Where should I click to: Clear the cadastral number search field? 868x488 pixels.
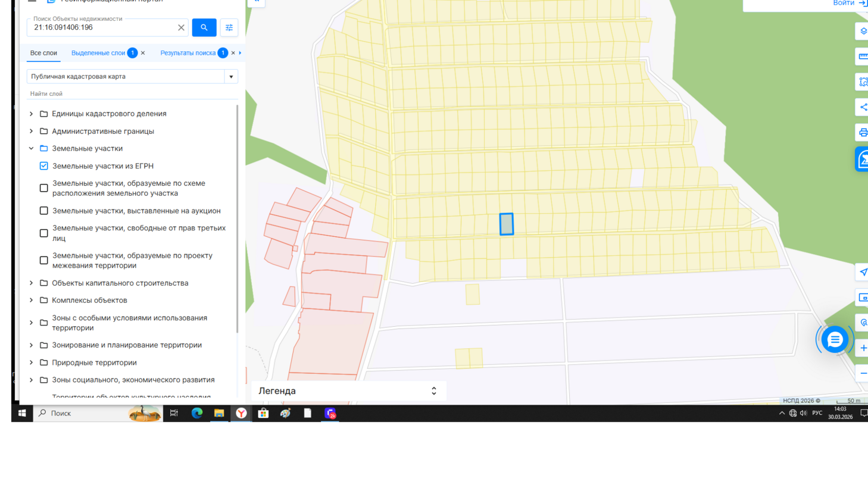pos(181,27)
